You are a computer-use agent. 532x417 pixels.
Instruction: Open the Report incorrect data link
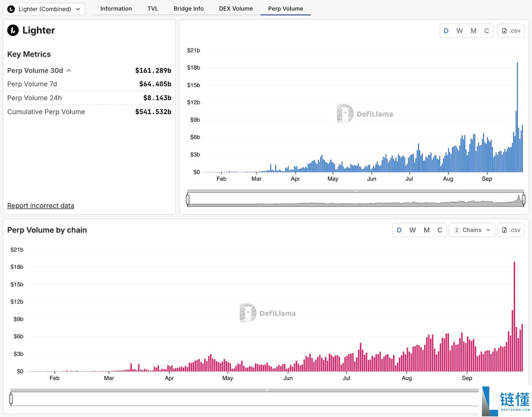click(41, 206)
